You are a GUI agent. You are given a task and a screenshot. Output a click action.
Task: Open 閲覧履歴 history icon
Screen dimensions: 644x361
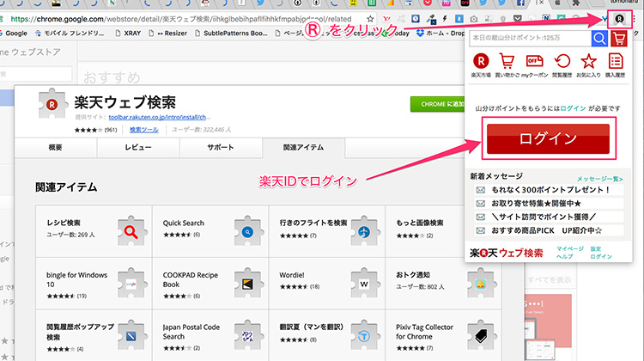coord(562,61)
